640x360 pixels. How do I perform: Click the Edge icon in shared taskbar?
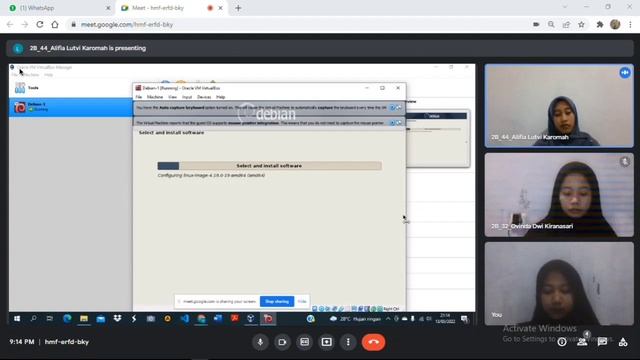67,319
